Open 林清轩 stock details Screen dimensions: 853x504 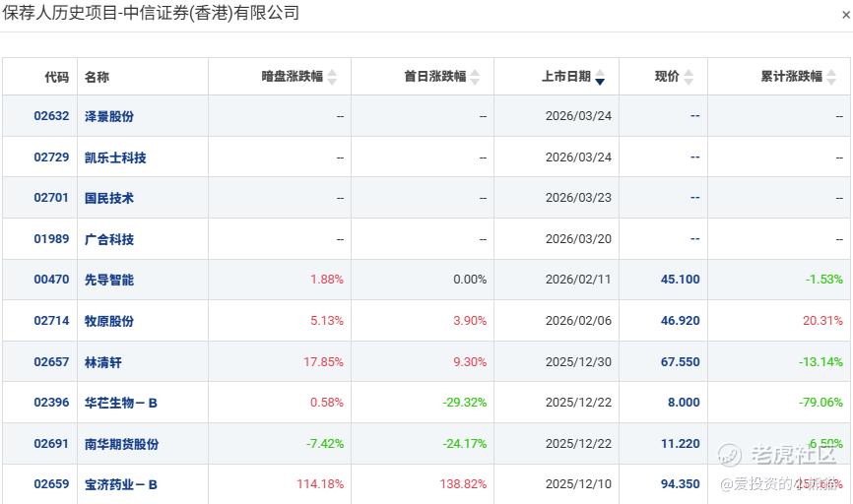coord(102,362)
